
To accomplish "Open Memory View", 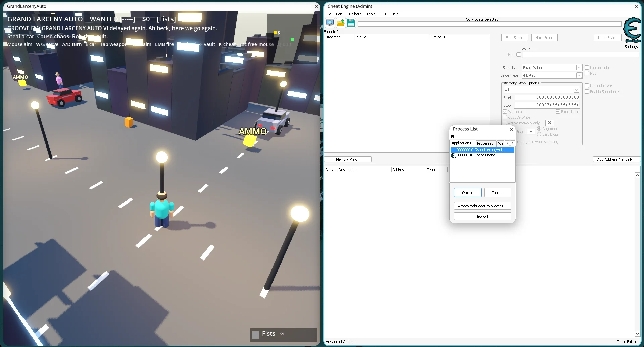I will (x=348, y=159).
